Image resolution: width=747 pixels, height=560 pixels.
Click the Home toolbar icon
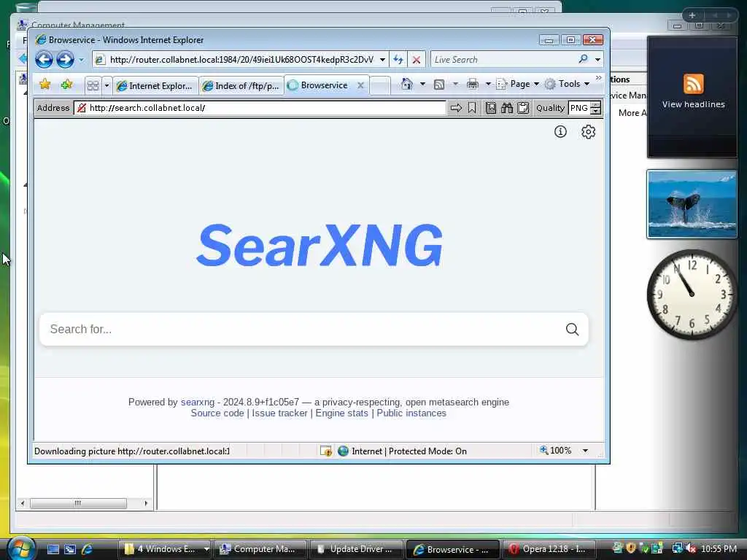pyautogui.click(x=407, y=85)
